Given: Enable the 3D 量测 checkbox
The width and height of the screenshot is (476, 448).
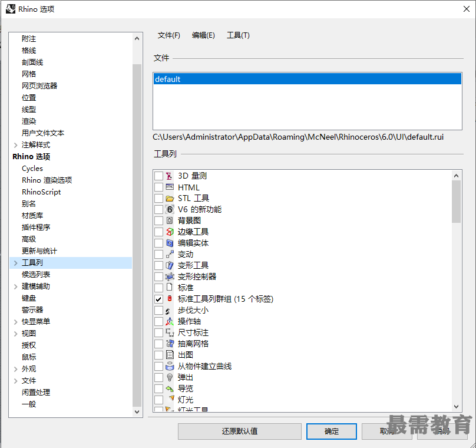Looking at the screenshot, I should tap(158, 176).
